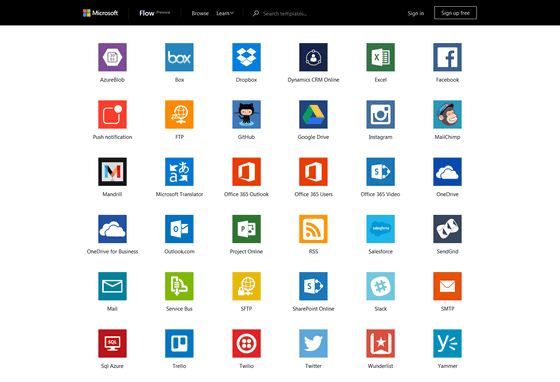Viewport: 560px width, 382px height.
Task: Click the RSS feed icon
Action: [x=313, y=229]
